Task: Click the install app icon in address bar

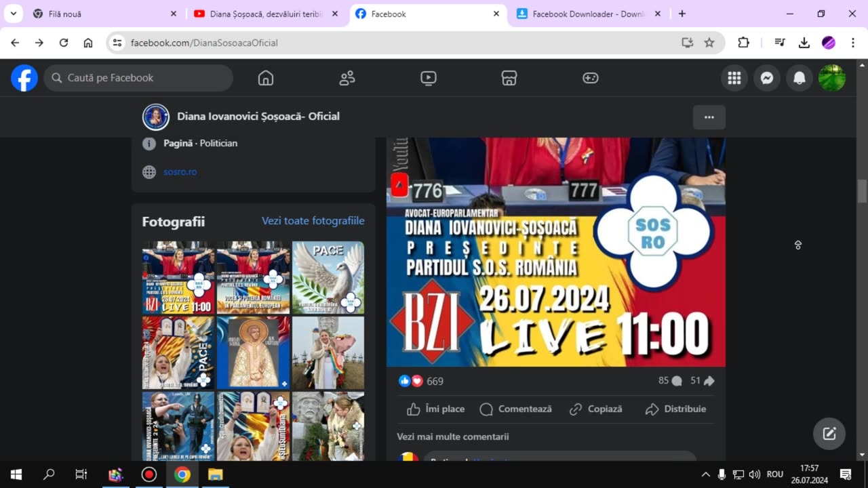Action: (688, 43)
